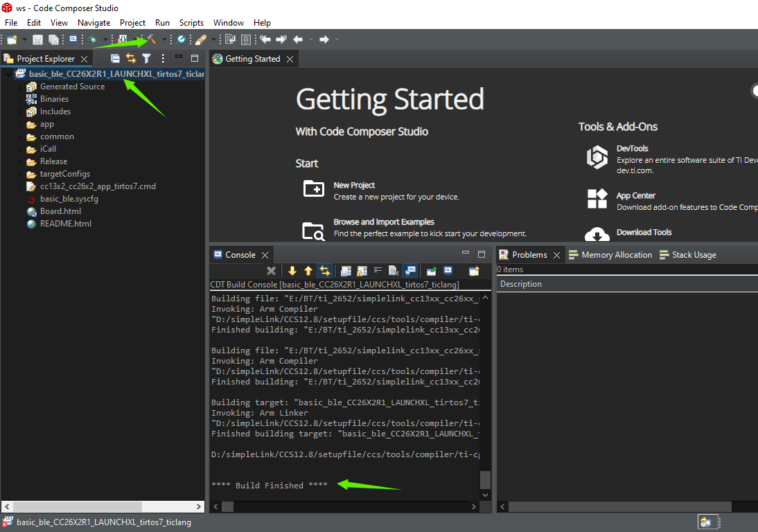This screenshot has width=758, height=532.
Task: Switch to the Memory Allocation tab
Action: click(610, 255)
